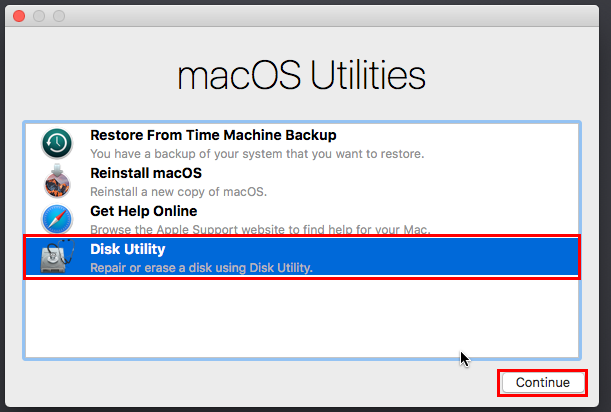The height and width of the screenshot is (412, 611).
Task: Click 'Repair or erase a disk' description
Action: click(201, 268)
